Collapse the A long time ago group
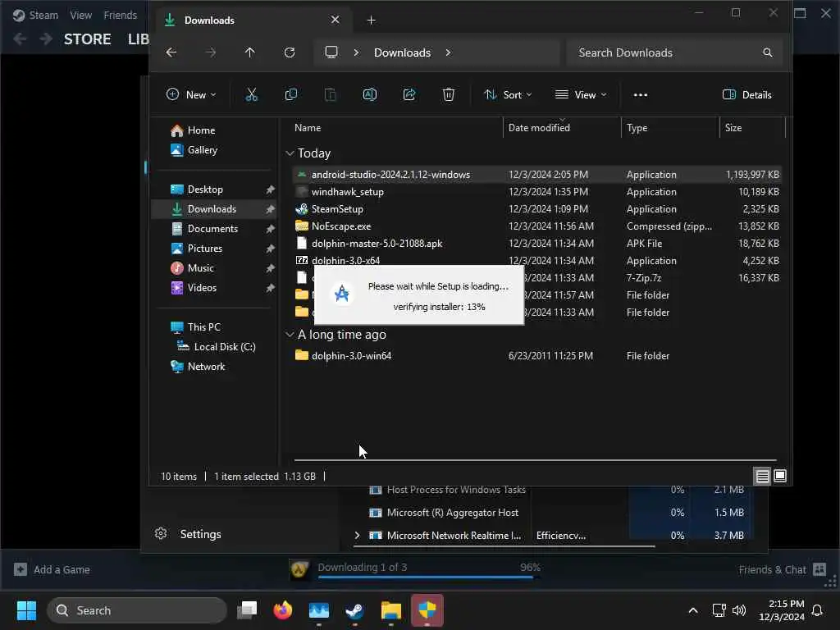The height and width of the screenshot is (630, 840). point(290,335)
